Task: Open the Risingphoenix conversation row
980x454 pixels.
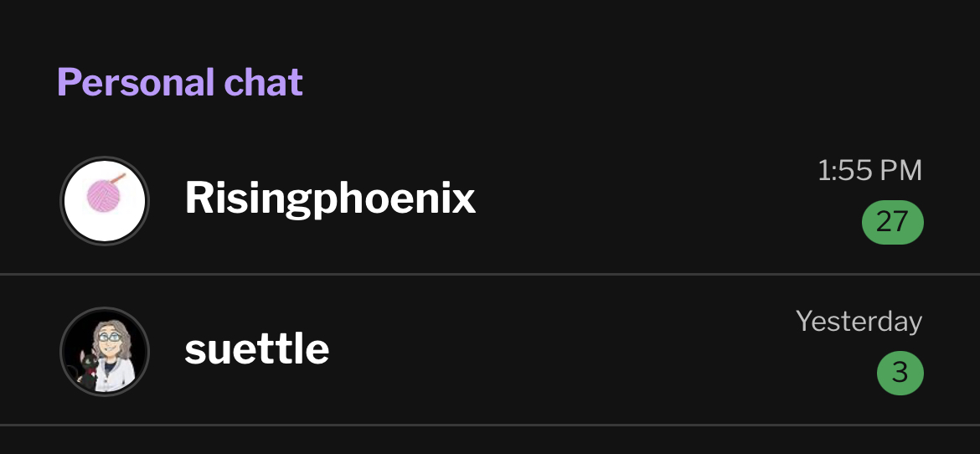Action: click(x=586, y=201)
